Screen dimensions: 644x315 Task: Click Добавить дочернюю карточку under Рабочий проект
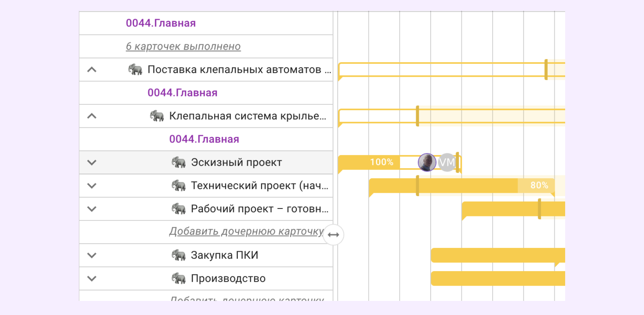[246, 231]
